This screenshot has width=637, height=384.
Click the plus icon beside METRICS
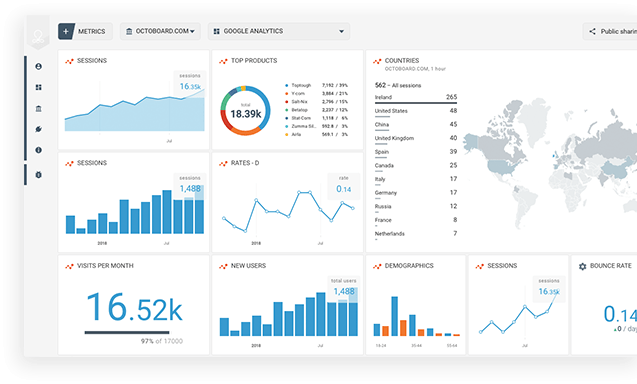coord(66,31)
